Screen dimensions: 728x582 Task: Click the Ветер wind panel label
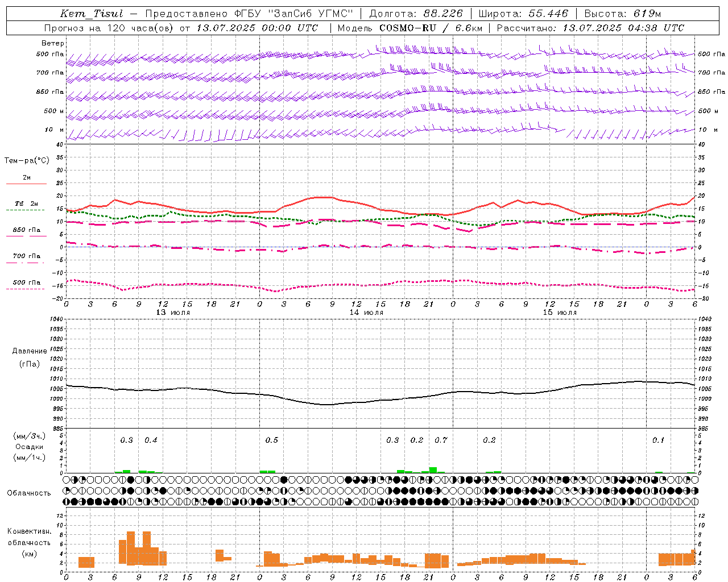(53, 43)
